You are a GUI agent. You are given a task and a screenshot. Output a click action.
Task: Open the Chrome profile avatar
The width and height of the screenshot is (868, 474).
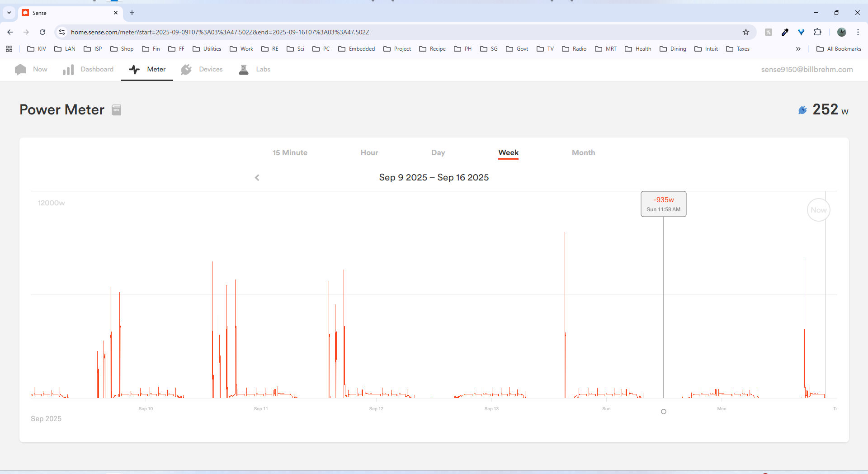coord(842,32)
